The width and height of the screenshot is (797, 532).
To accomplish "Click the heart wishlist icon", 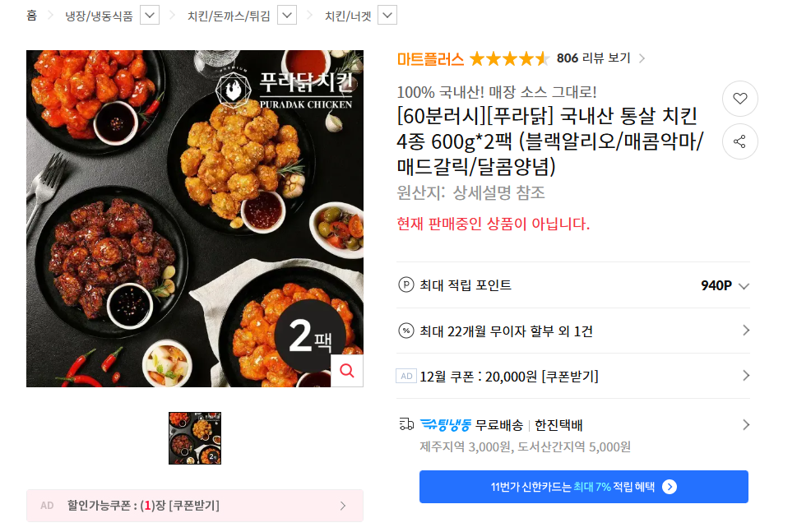I will point(739,99).
